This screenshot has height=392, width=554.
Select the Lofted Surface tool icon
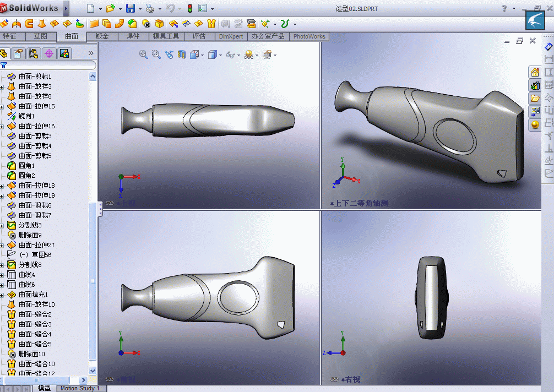(x=42, y=24)
